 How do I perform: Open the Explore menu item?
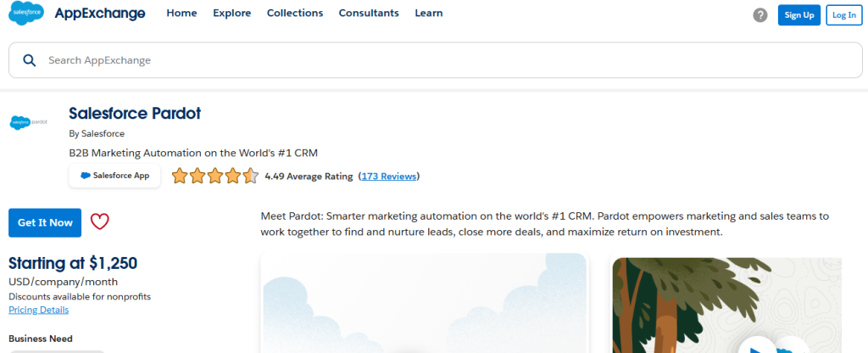(232, 14)
